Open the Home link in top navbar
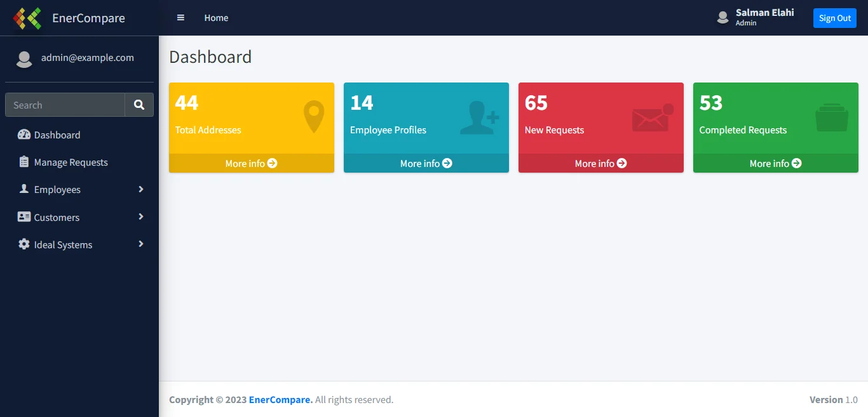The height and width of the screenshot is (417, 868). [x=216, y=18]
